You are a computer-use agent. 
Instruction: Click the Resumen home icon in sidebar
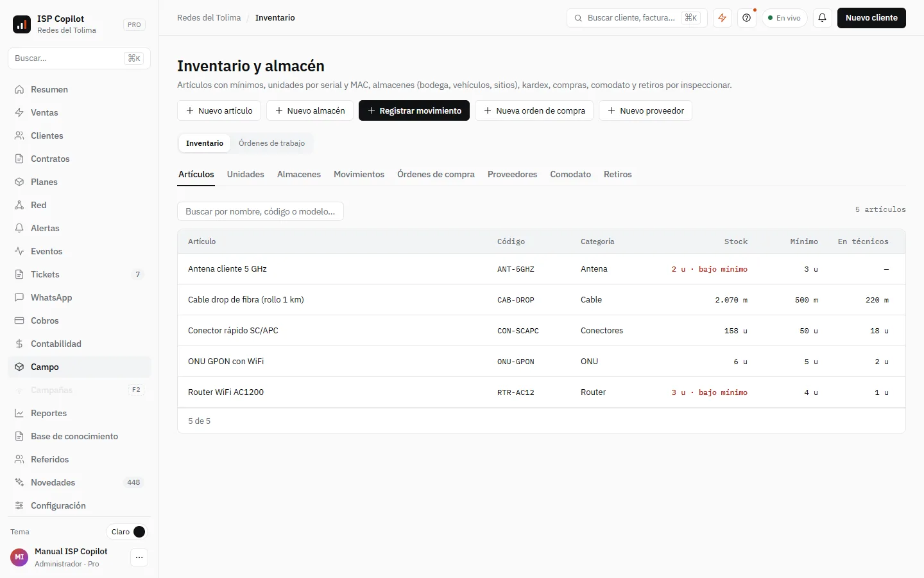[19, 89]
